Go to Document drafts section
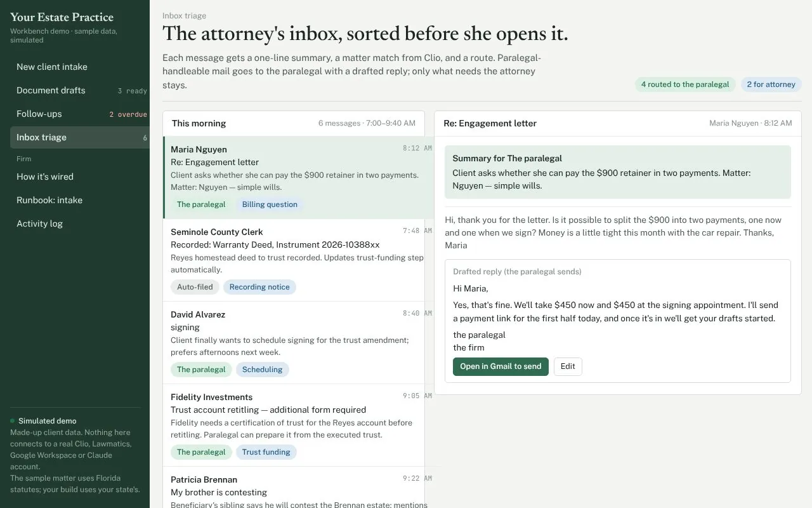This screenshot has width=812, height=508. point(79,90)
